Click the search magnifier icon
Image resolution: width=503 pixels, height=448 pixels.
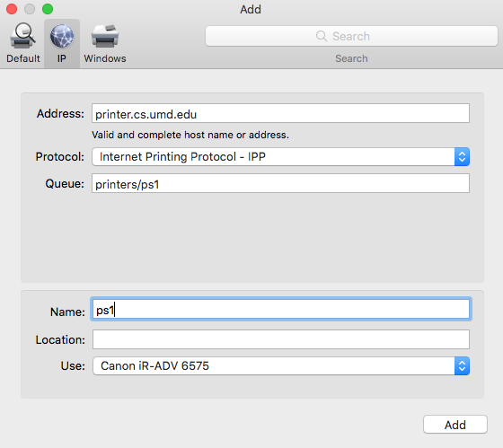click(x=322, y=36)
